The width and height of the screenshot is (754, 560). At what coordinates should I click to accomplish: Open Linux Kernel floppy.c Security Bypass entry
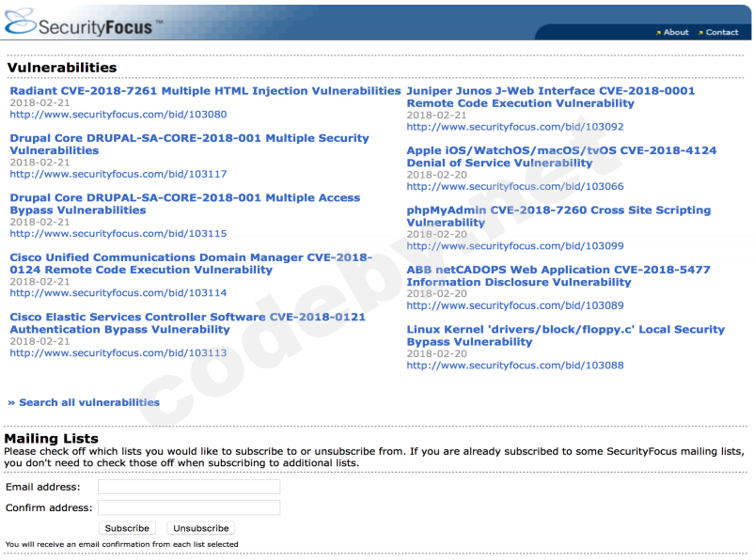click(566, 335)
